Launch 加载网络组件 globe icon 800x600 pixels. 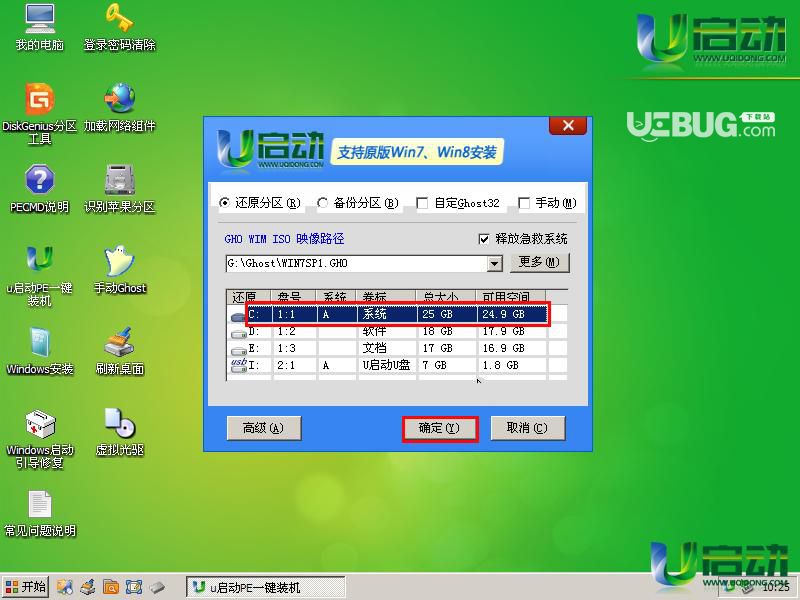[119, 107]
